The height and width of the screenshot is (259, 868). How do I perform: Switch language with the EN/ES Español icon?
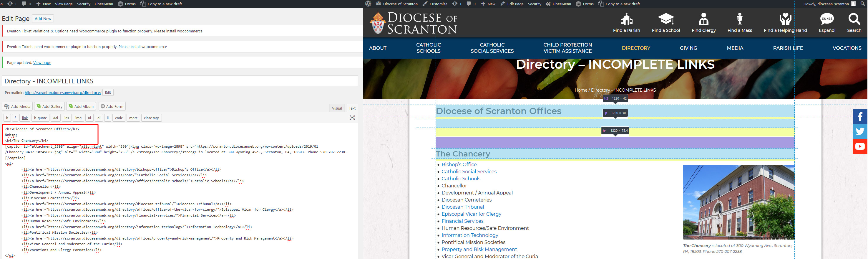tap(827, 19)
